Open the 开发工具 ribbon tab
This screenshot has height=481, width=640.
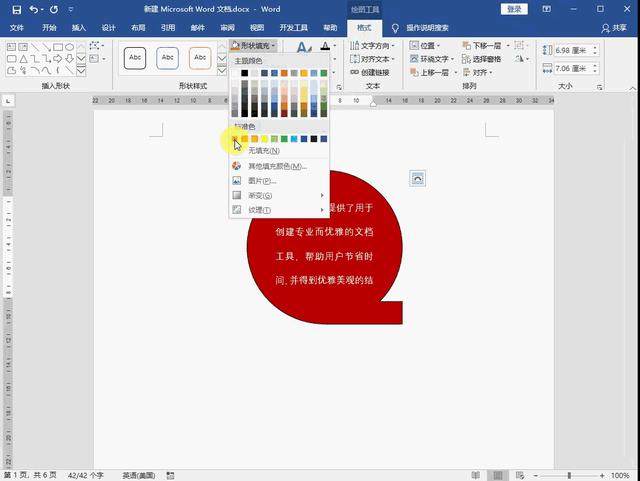pyautogui.click(x=293, y=28)
